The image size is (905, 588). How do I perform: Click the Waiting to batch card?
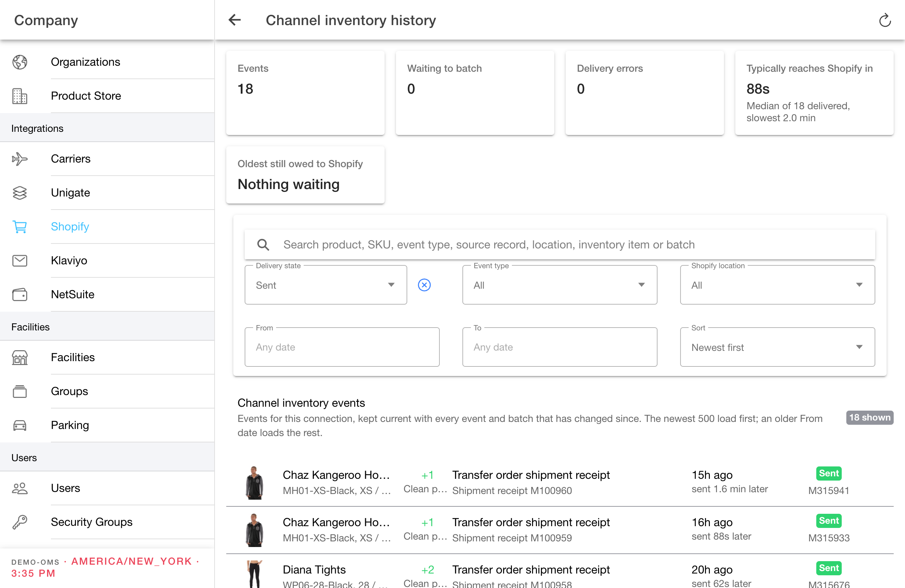tap(474, 93)
